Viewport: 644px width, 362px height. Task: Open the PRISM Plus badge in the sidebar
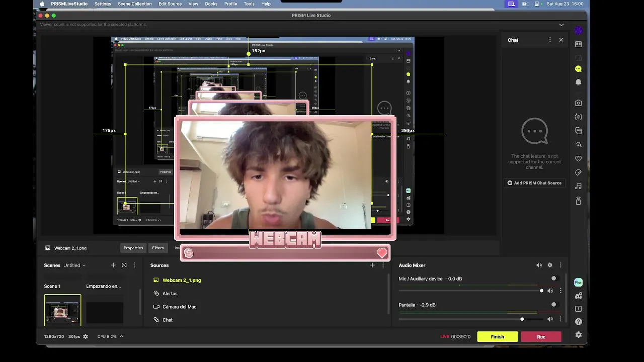[x=578, y=283]
